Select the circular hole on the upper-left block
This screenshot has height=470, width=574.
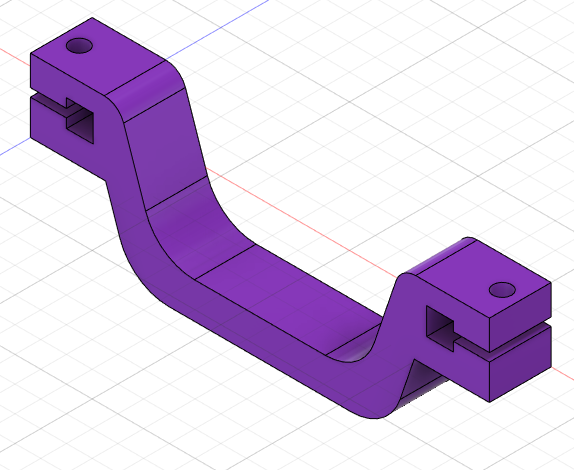point(79,45)
